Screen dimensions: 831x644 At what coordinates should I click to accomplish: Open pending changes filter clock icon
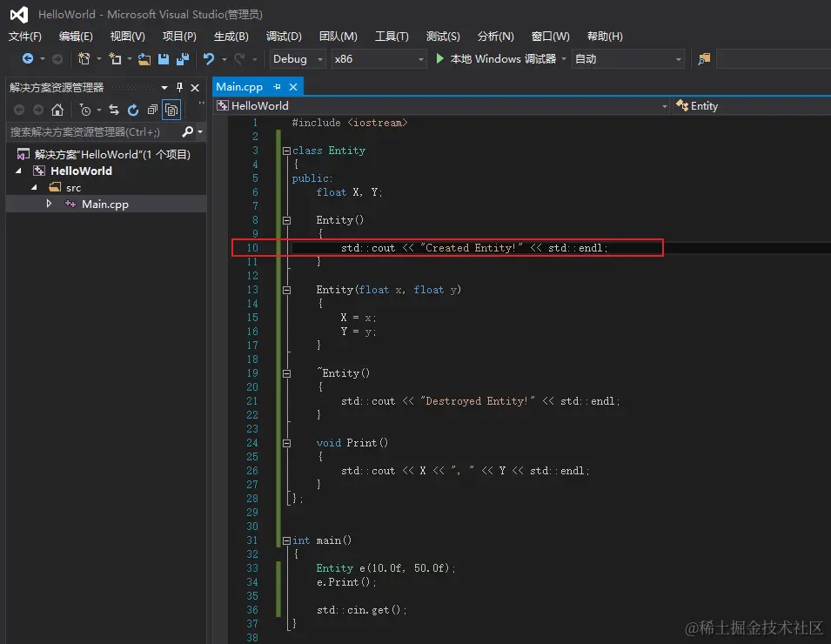pyautogui.click(x=84, y=110)
